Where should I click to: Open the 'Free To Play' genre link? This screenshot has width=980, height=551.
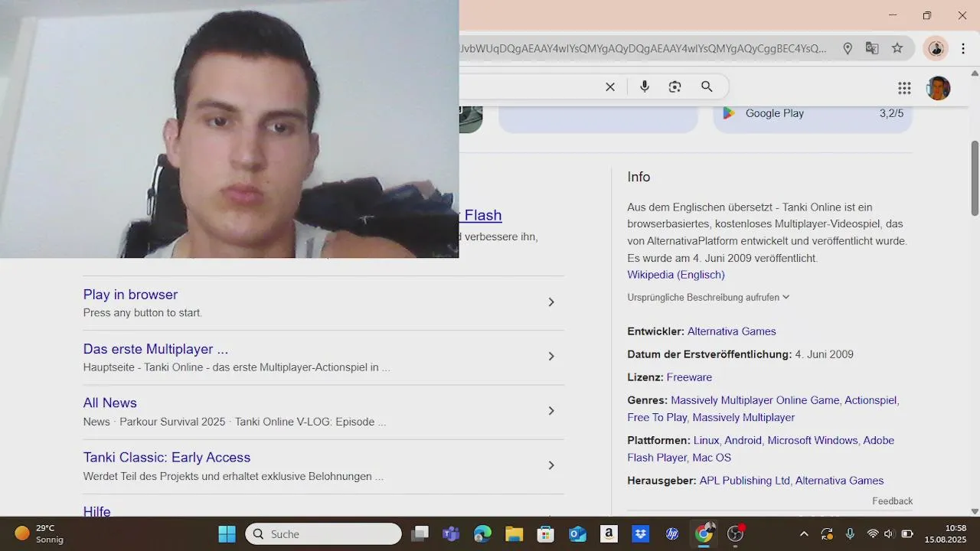point(657,418)
